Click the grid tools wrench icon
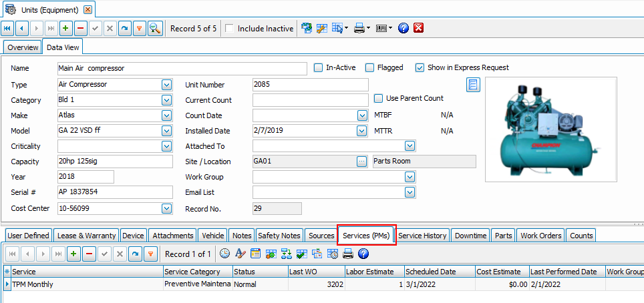 321,28
